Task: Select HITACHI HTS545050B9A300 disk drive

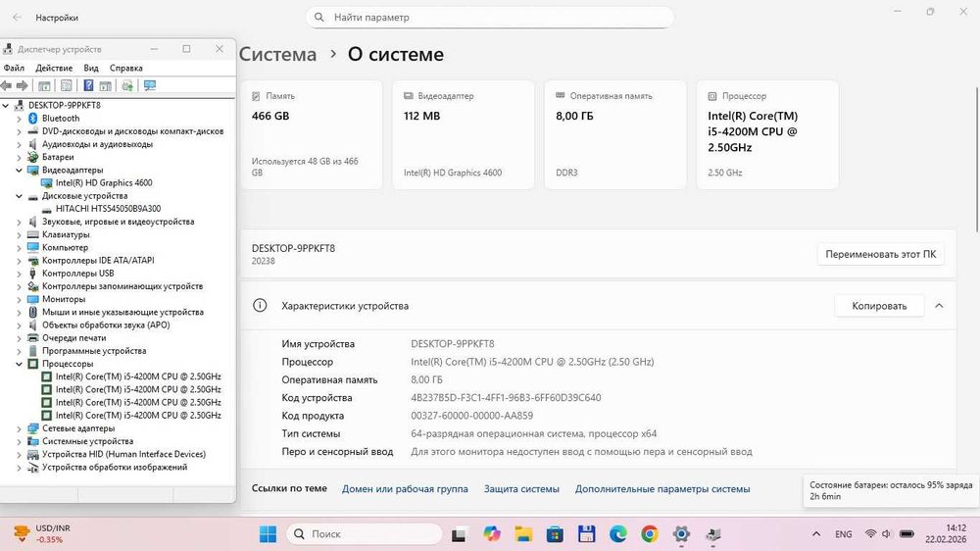Action: tap(108, 208)
